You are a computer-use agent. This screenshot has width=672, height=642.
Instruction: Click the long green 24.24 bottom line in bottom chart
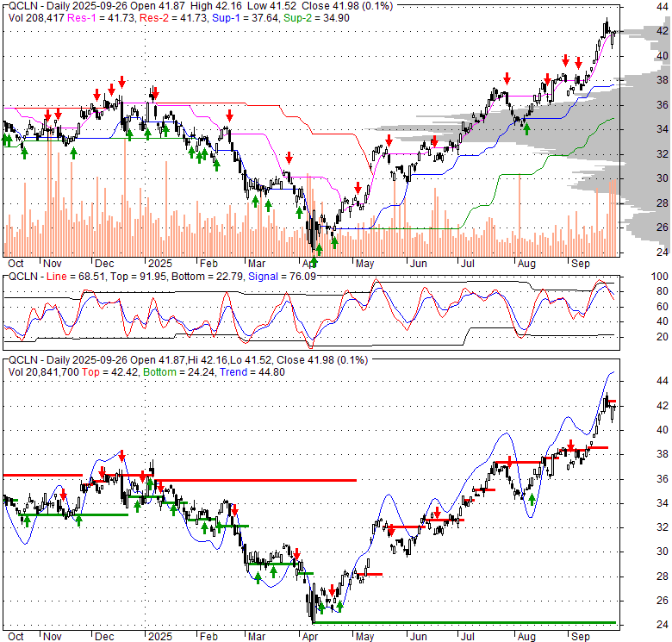click(x=464, y=622)
